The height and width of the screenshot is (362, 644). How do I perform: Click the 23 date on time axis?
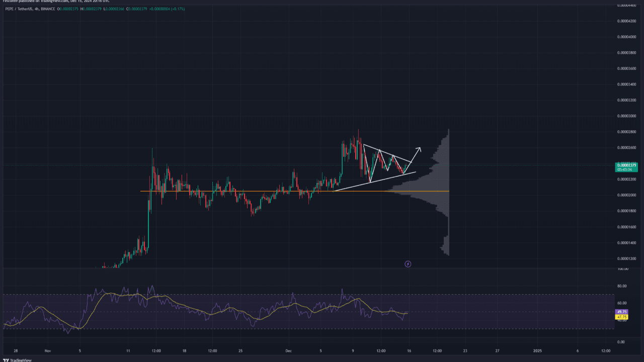pyautogui.click(x=465, y=351)
